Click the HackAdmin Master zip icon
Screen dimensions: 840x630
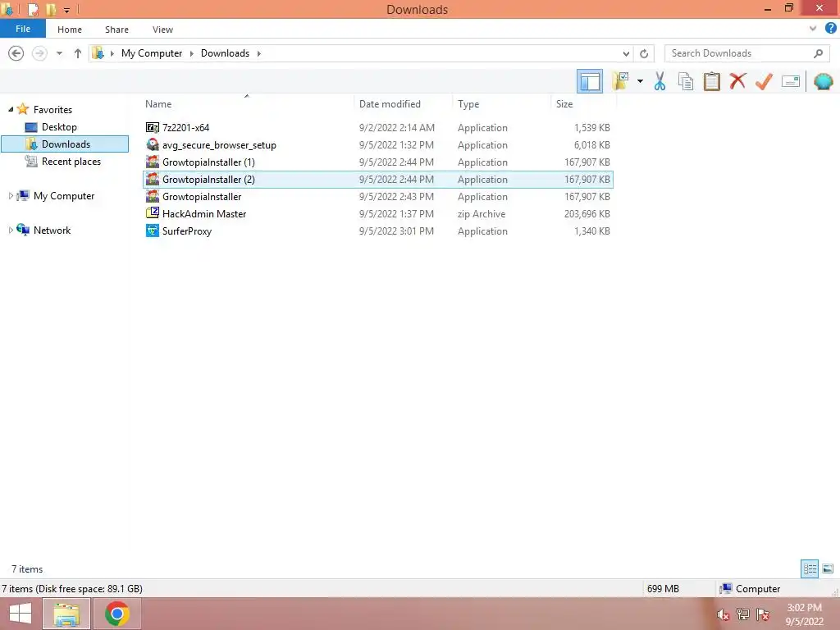coord(153,213)
